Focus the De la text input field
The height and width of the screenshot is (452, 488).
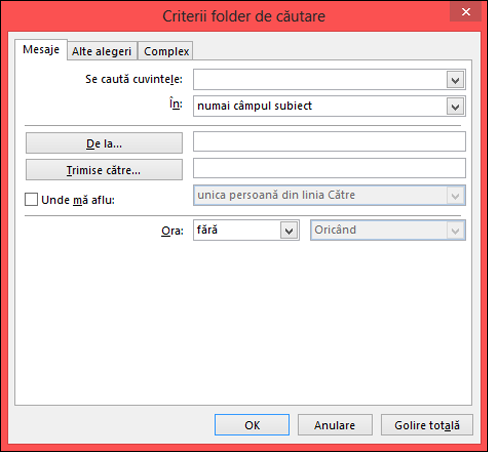click(329, 141)
